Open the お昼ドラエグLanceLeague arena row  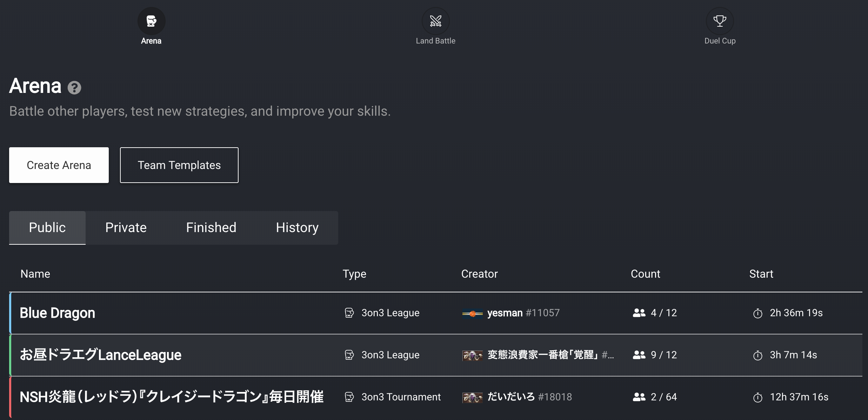[436, 355]
